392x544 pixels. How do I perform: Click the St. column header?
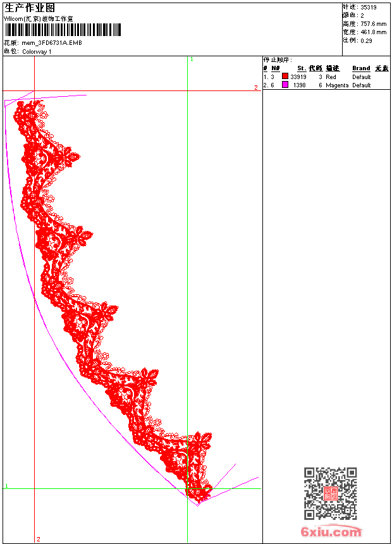302,68
